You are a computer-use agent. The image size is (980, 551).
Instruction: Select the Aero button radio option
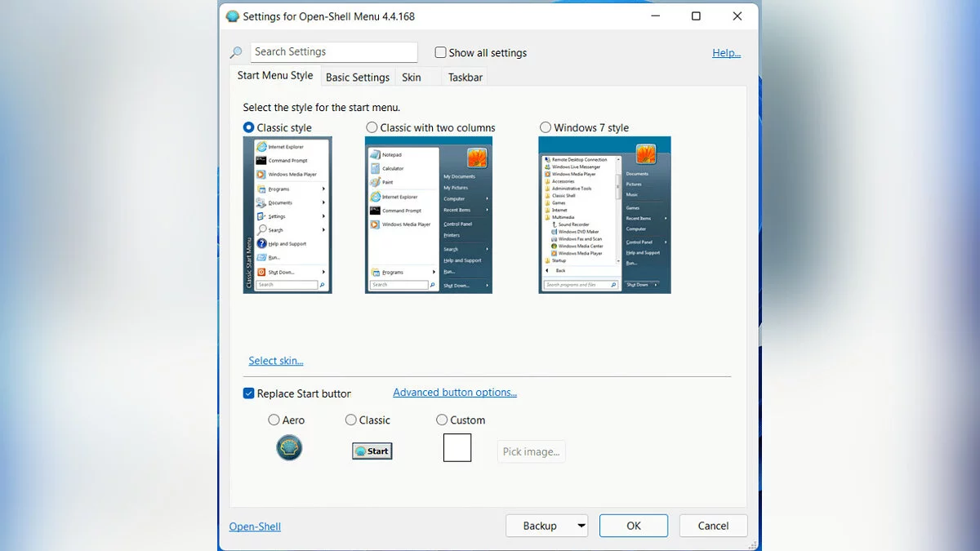coord(274,420)
